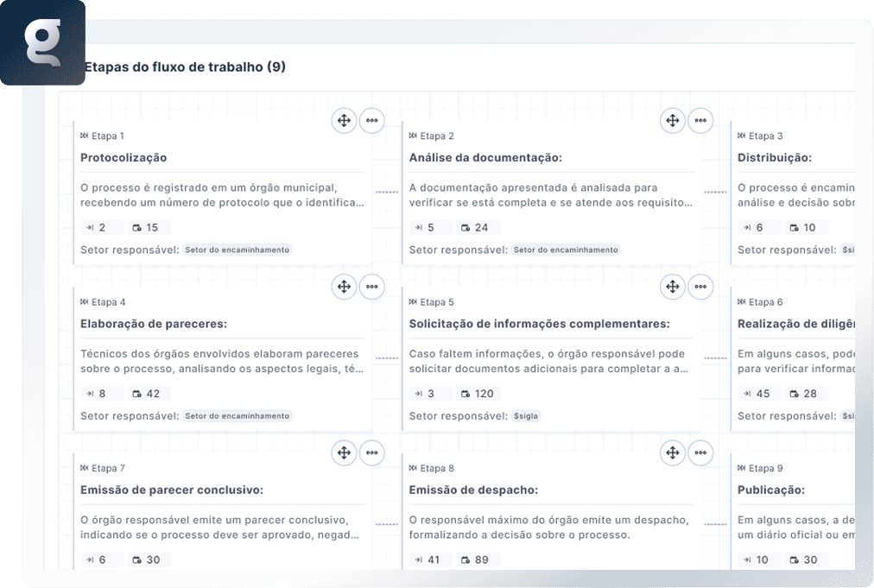Click the Setor do encaminhamento tag in Protocolização card
874x588 pixels.
coord(237,250)
